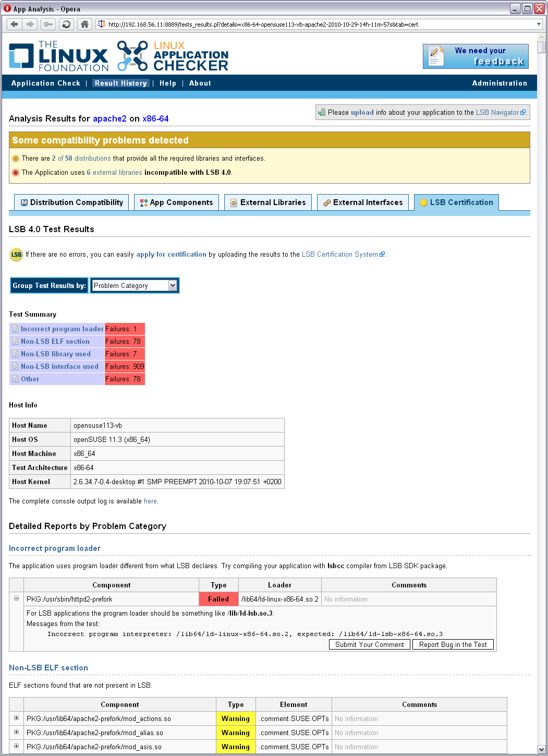This screenshot has height=756, width=548.
Task: Click chain icon on External Interfaces tab
Action: click(327, 203)
